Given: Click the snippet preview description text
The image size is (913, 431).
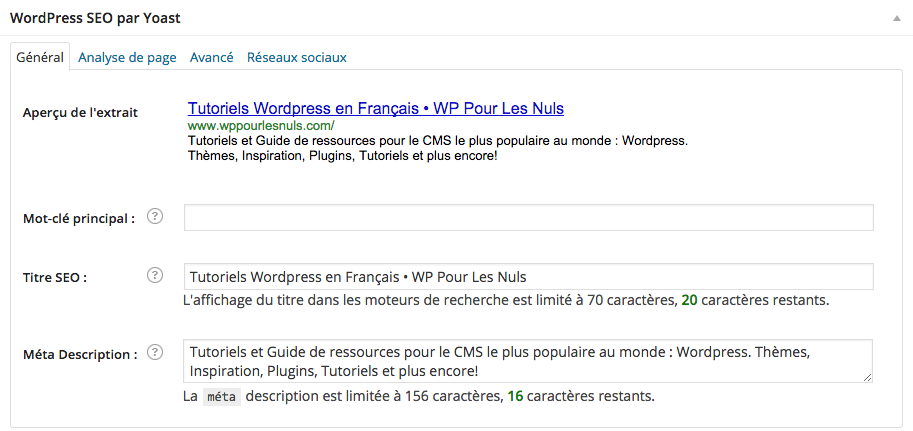Looking at the screenshot, I should pos(438,149).
